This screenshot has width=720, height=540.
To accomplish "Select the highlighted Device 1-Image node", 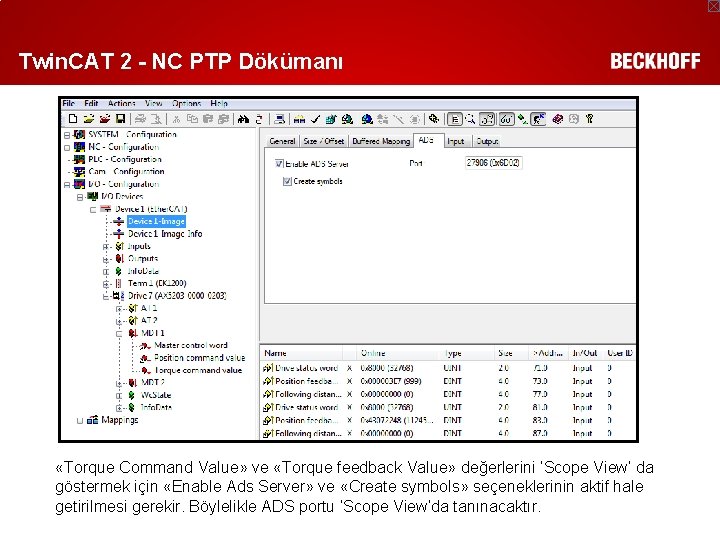I will tap(156, 221).
